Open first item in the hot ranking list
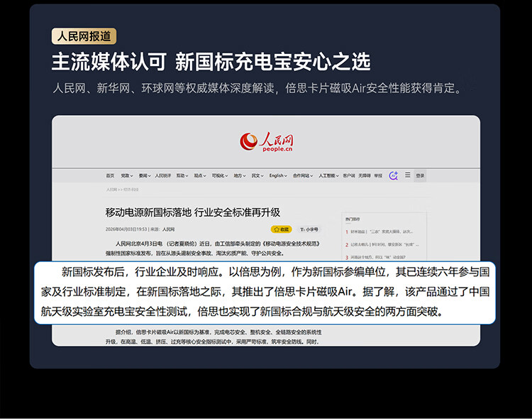The height and width of the screenshot is (419, 532). [379, 232]
